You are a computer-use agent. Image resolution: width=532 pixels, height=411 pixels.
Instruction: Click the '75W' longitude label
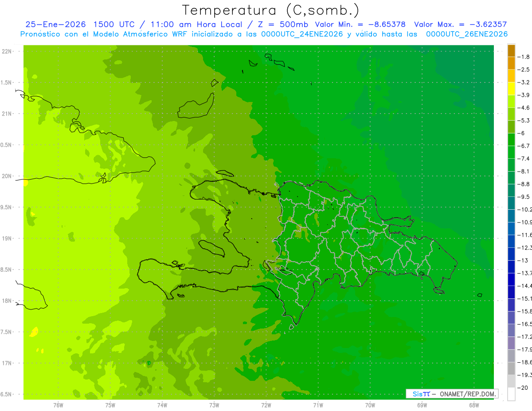tap(110, 405)
